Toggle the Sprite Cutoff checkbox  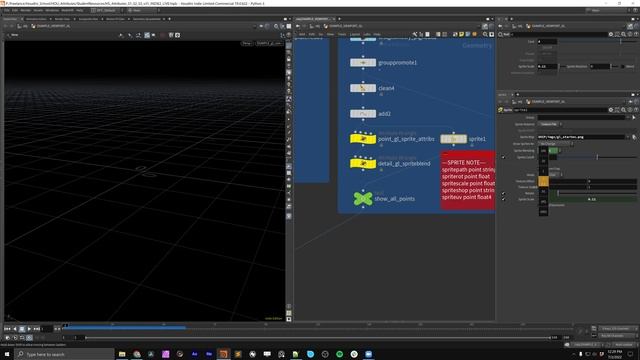[503, 157]
